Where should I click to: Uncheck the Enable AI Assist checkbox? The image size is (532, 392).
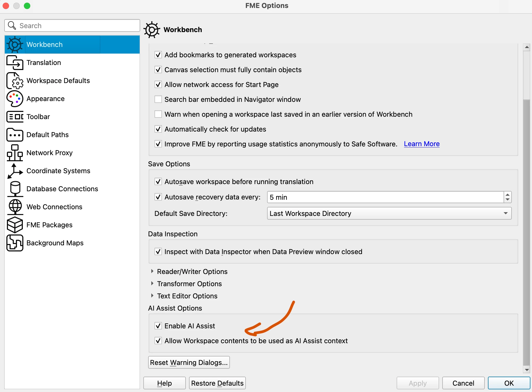pyautogui.click(x=158, y=326)
